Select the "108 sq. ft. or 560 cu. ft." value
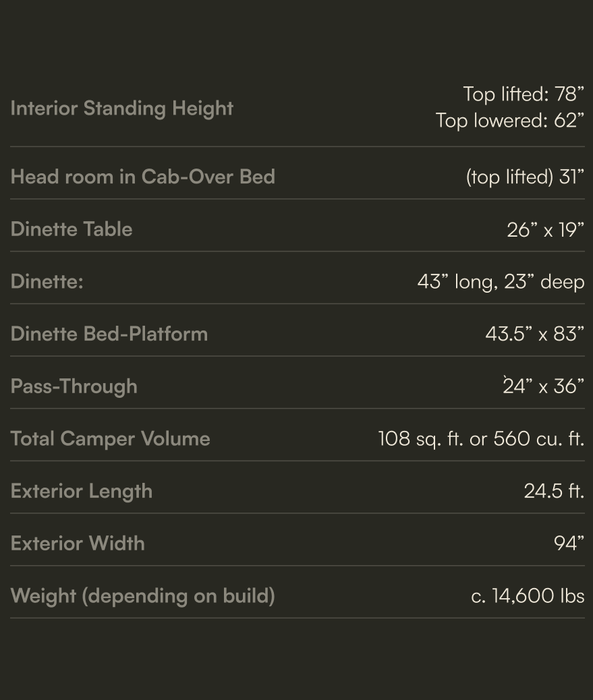 (481, 439)
